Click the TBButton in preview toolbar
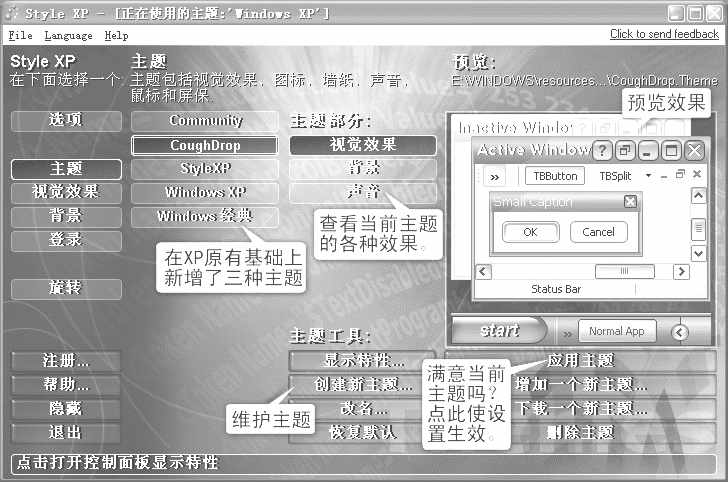This screenshot has height=482, width=728. coord(555,176)
